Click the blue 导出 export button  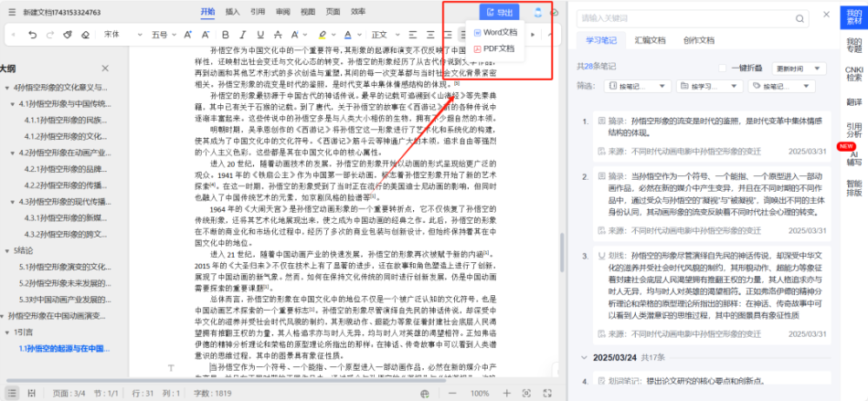click(x=499, y=12)
